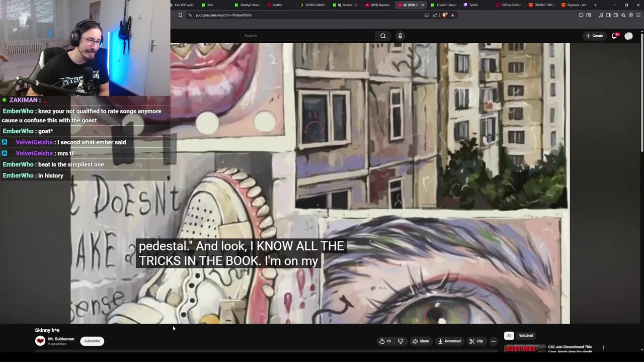Click the cast/install screen icon in address bar
Viewport: 644px width, 362px height.
[x=427, y=15]
